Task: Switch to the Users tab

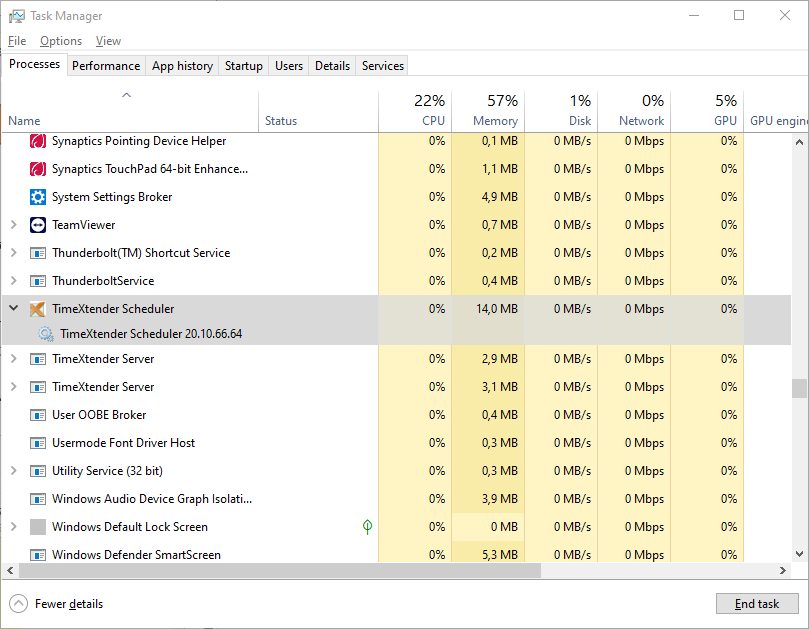Action: pyautogui.click(x=289, y=66)
